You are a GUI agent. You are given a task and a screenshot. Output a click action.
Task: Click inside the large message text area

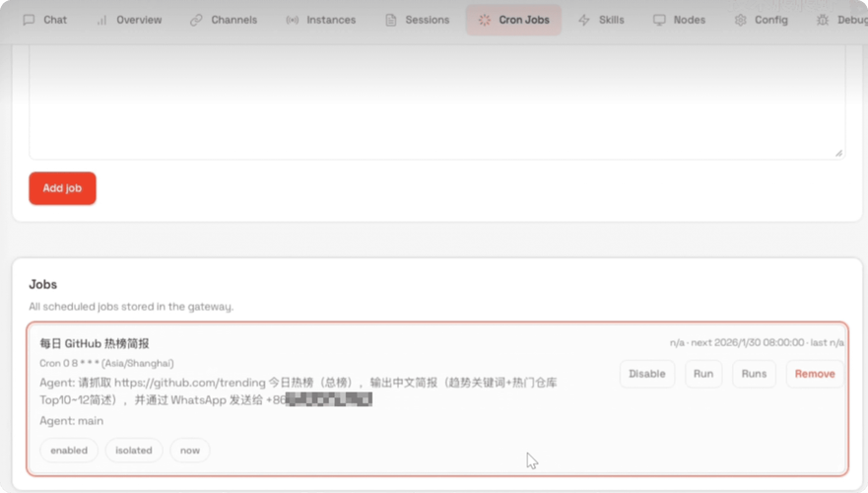click(436, 103)
